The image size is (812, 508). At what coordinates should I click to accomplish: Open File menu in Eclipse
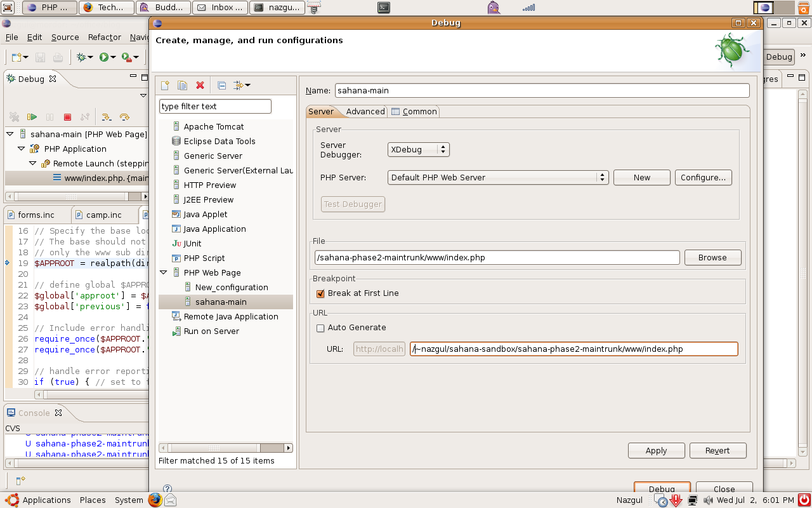click(x=12, y=37)
